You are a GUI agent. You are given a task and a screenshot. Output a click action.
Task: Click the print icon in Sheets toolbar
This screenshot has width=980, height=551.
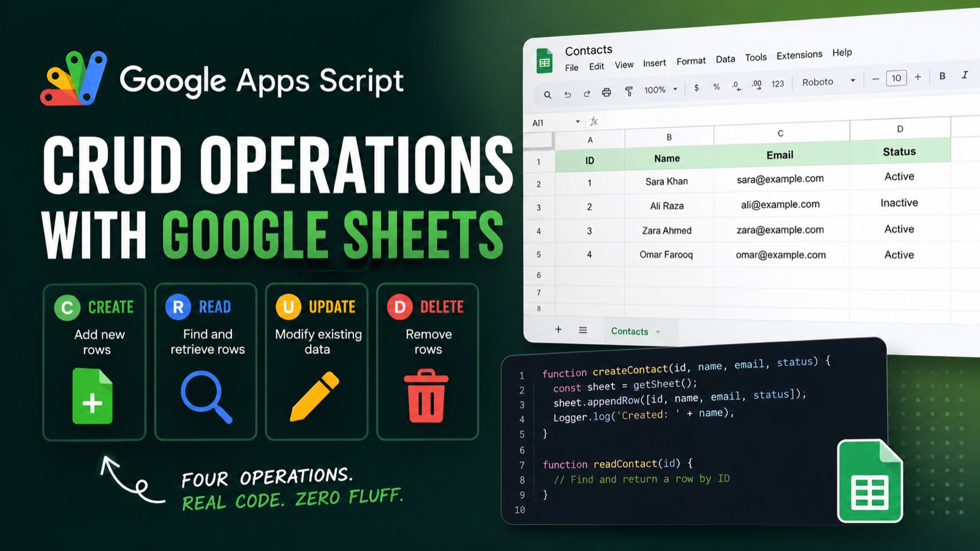(x=606, y=92)
